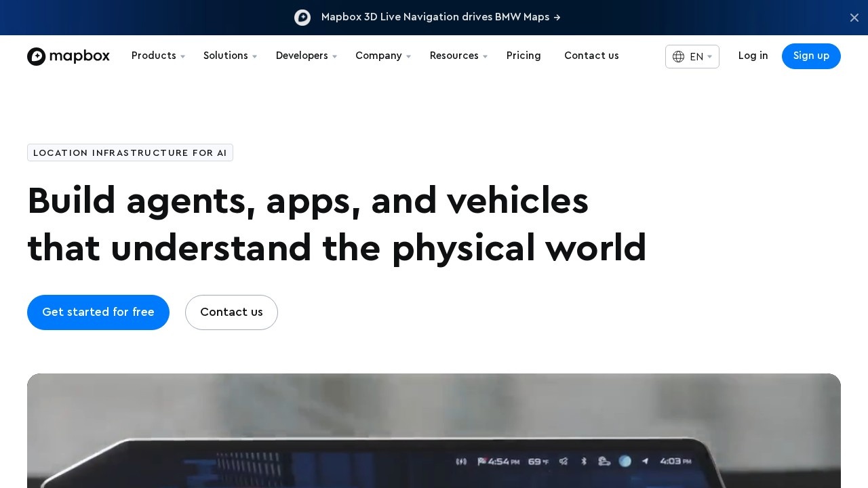Click the Mapbox logo in the navbar

tap(68, 56)
